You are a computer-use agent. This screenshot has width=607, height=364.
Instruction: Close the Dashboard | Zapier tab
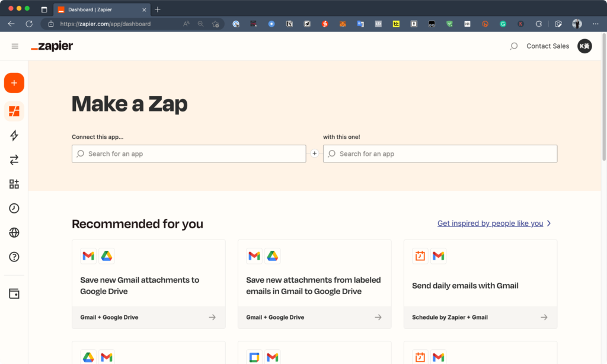coord(144,9)
